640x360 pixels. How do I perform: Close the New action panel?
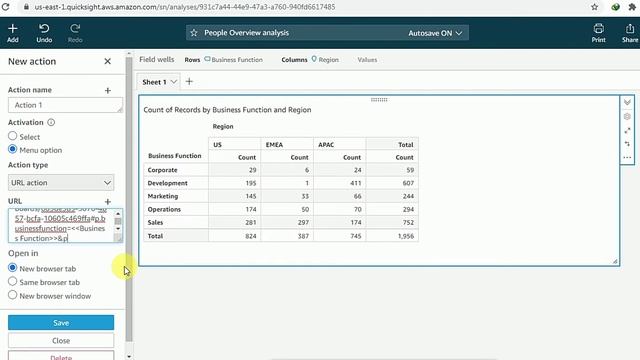coord(107,61)
